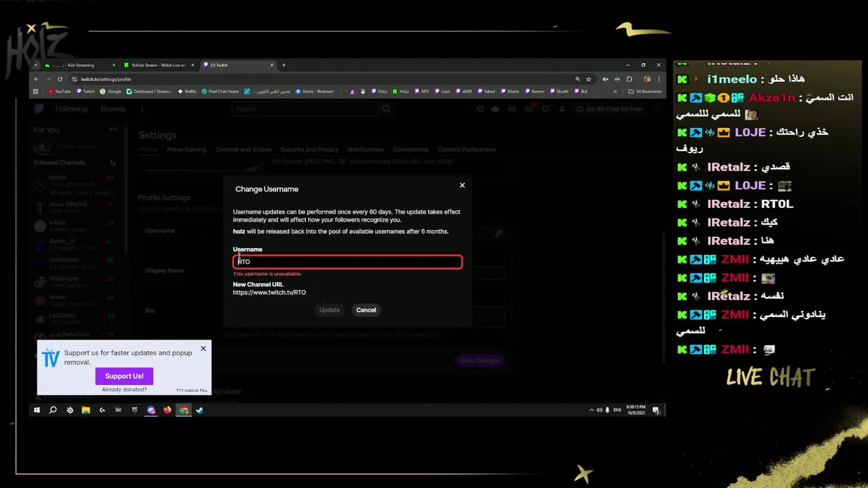
Task: Open the Chrome tab search dropdown
Action: (x=36, y=65)
